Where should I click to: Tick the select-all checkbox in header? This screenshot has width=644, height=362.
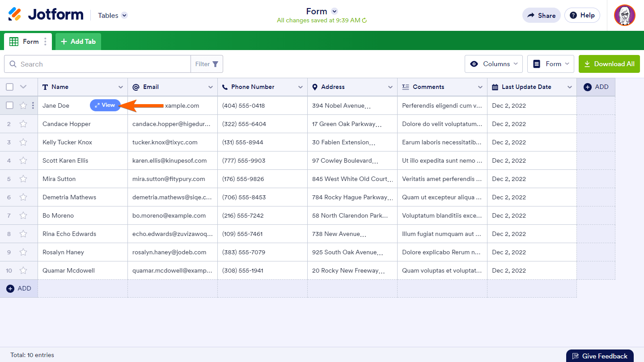click(10, 87)
